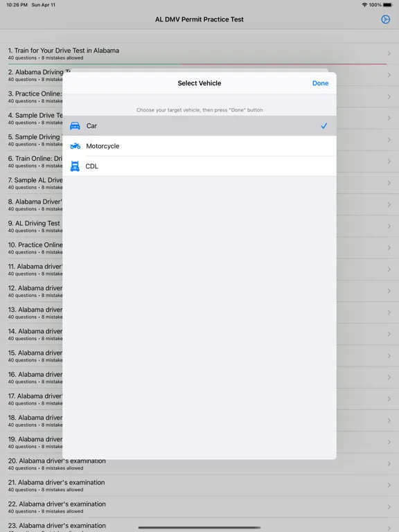The image size is (399, 532).
Task: Open test 22 Alabama driver's examination
Action: (x=199, y=507)
